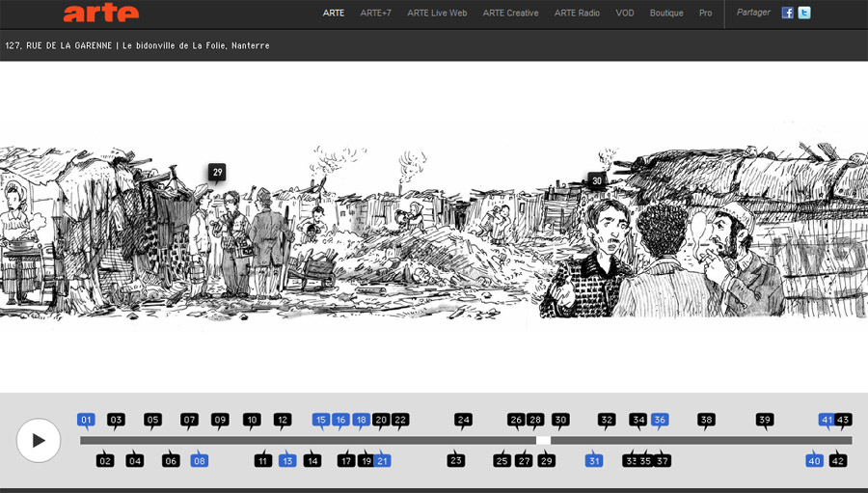868x493 pixels.
Task: Jump to timeline marker 12
Action: pyautogui.click(x=283, y=420)
